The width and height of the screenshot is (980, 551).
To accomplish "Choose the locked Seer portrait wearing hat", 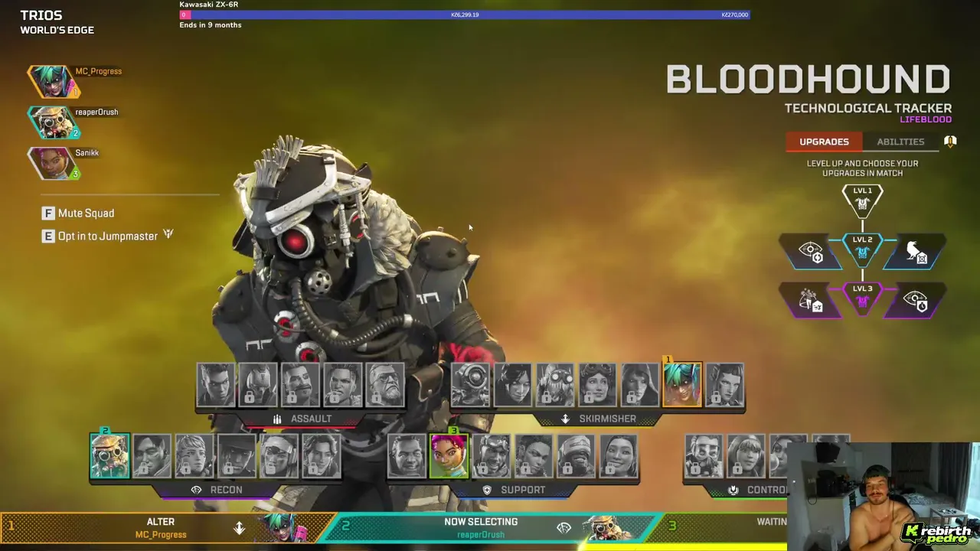I will click(236, 456).
